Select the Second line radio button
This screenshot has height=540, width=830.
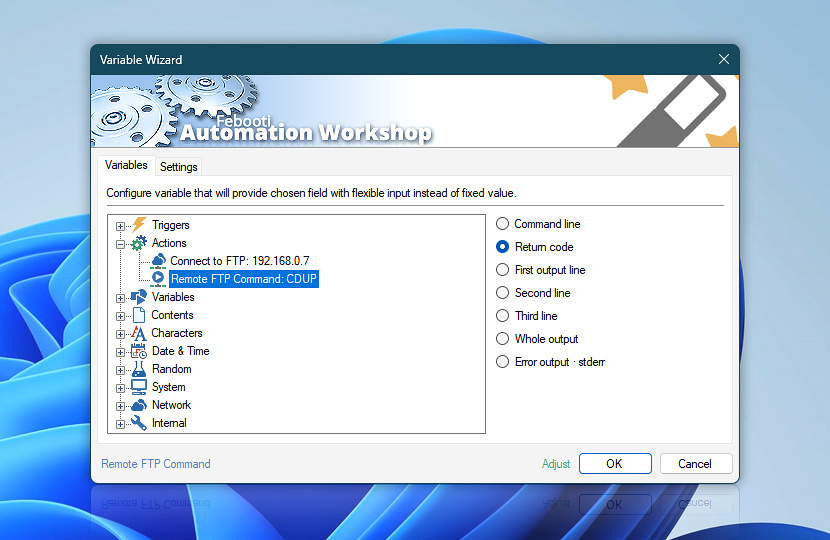[502, 293]
